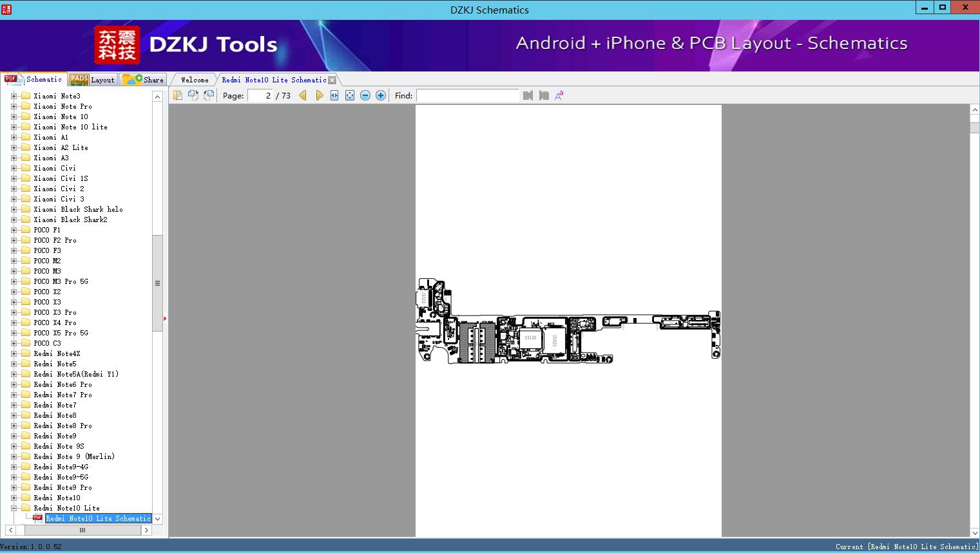980x553 pixels.
Task: Select POCO X3 Pro in the tree
Action: [55, 312]
